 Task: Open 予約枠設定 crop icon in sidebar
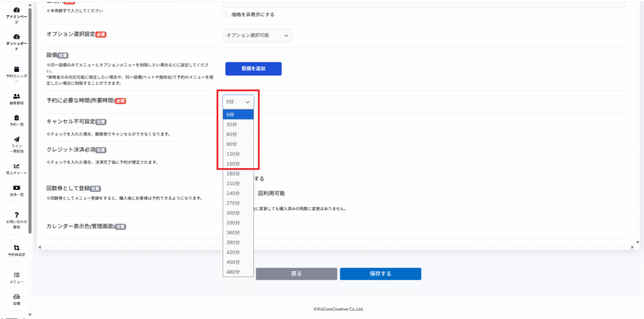16,247
